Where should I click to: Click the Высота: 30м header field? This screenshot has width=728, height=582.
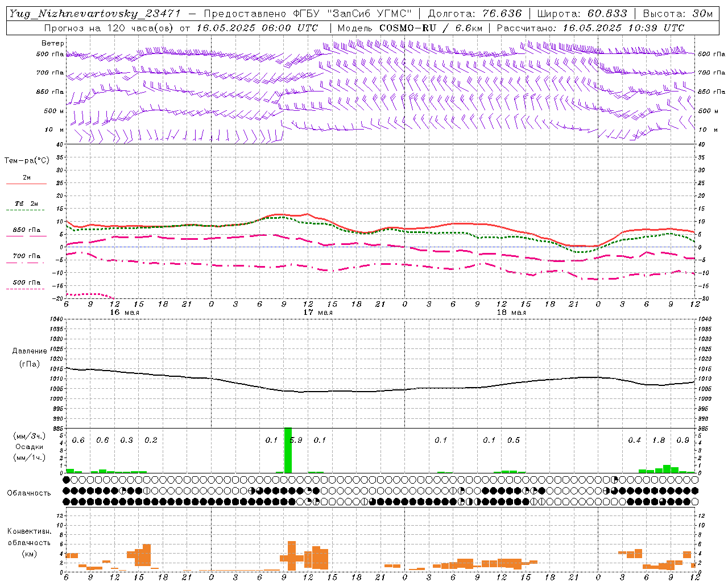point(678,14)
